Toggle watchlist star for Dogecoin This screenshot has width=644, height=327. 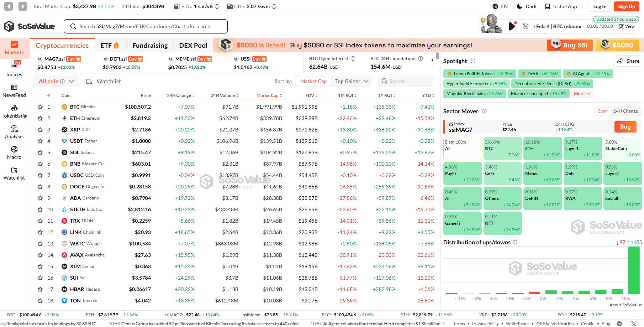click(x=40, y=187)
